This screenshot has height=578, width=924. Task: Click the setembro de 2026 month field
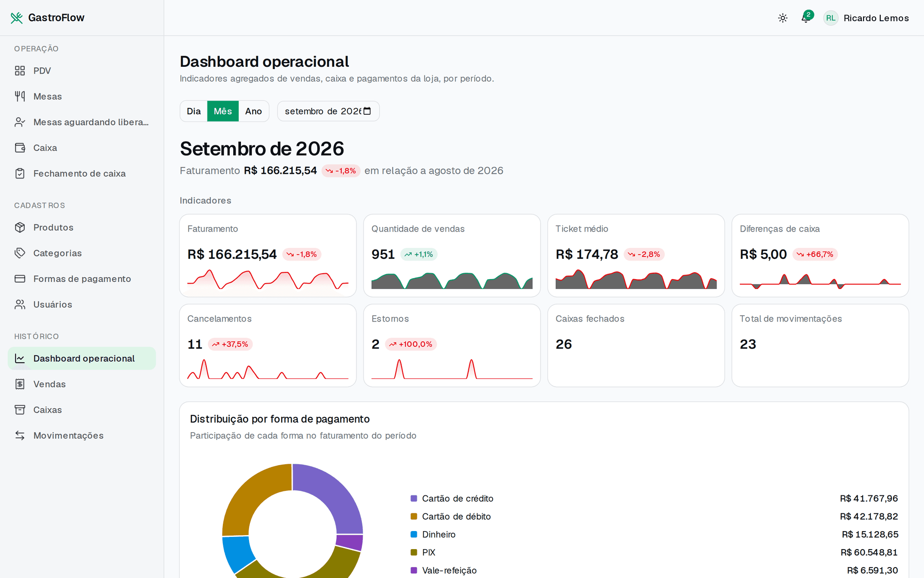(x=328, y=111)
